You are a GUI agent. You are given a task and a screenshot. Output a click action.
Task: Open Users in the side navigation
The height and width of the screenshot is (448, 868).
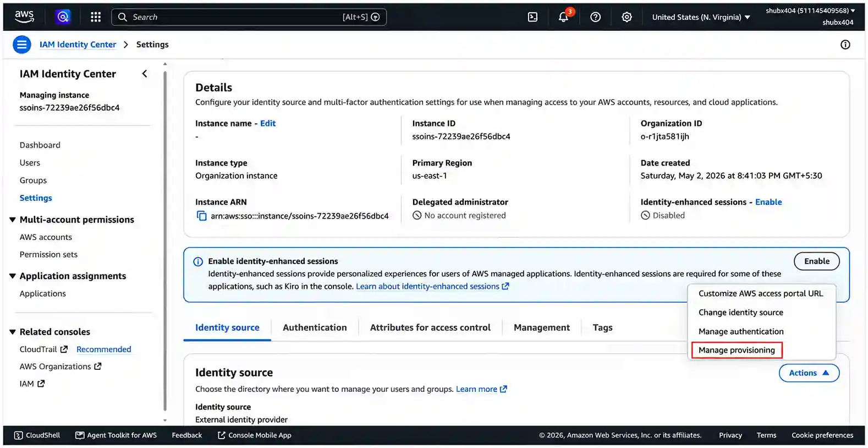click(x=30, y=163)
